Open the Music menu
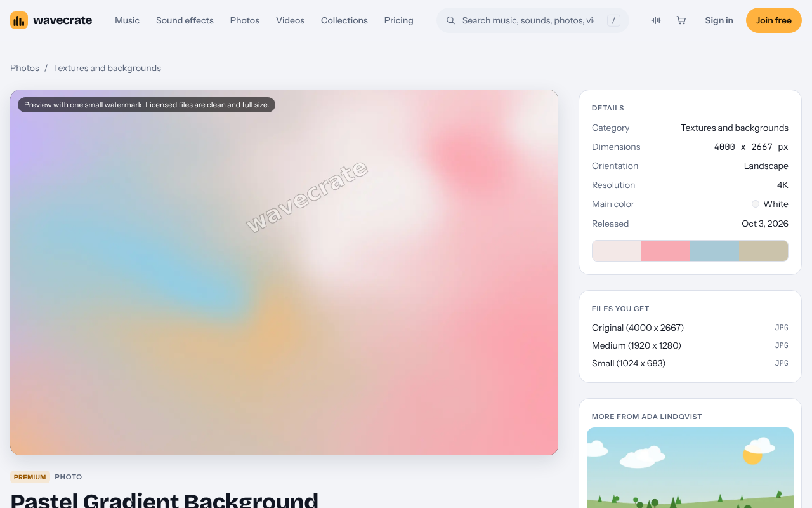The height and width of the screenshot is (508, 812). click(127, 20)
